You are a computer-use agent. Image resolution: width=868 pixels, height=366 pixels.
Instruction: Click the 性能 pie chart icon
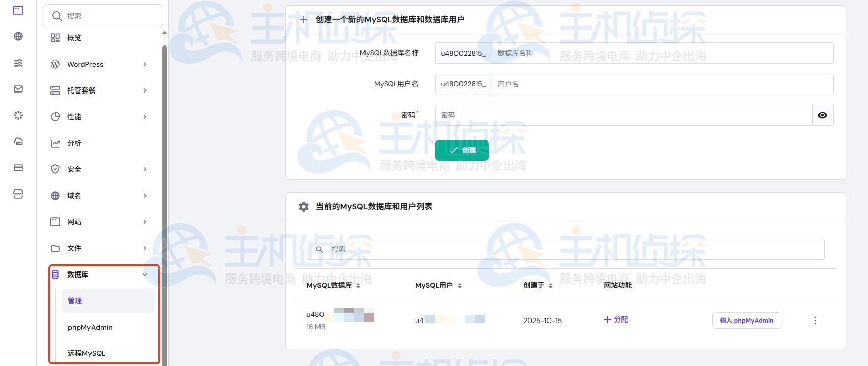click(55, 117)
